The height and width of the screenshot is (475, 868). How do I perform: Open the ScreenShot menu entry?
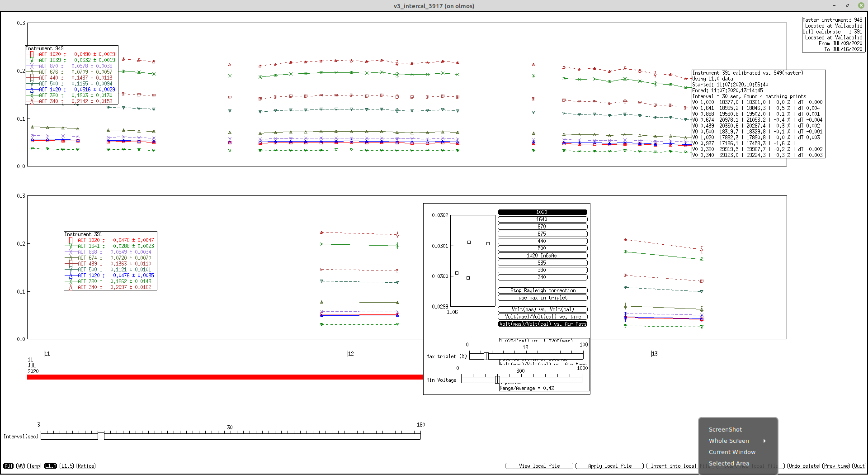coord(725,430)
